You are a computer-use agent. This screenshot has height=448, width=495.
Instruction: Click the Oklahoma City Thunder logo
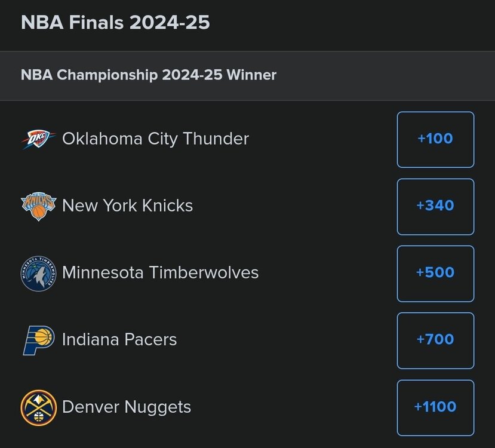39,139
